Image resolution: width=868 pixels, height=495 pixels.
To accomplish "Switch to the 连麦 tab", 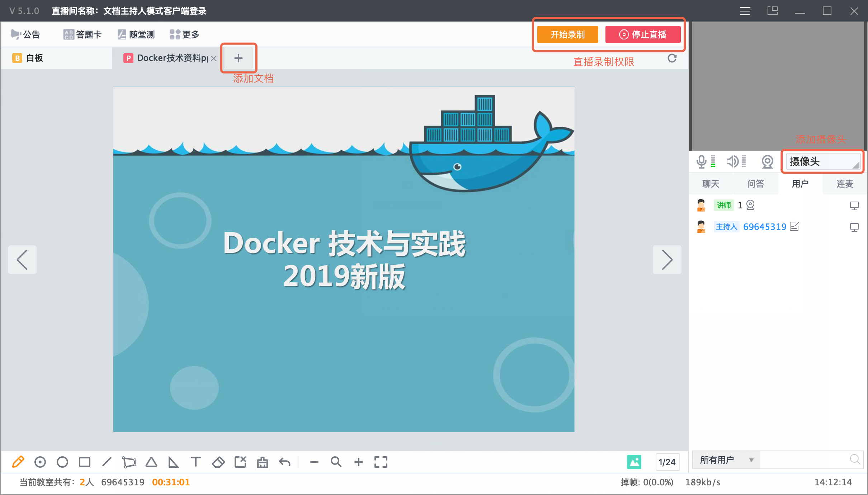I will click(x=845, y=184).
